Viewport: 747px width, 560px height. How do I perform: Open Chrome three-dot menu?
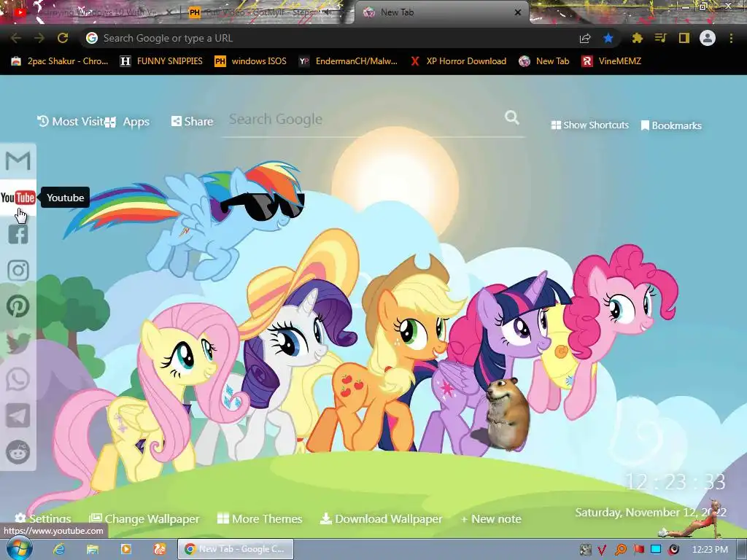[731, 38]
